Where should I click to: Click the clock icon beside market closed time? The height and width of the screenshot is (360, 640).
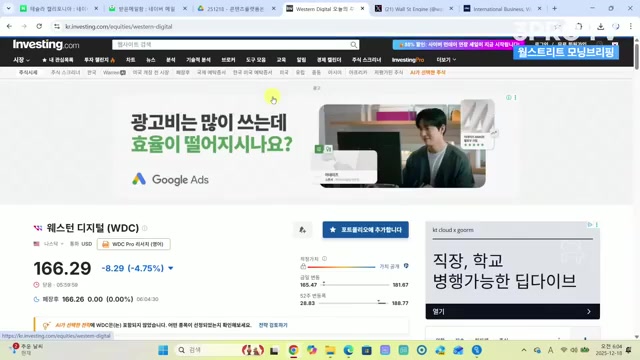coord(36,285)
